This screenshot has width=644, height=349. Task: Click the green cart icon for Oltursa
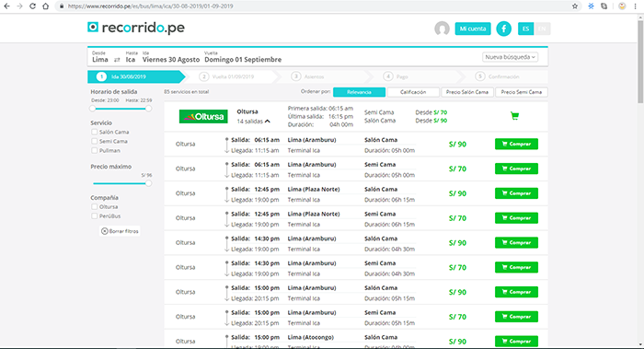pyautogui.click(x=514, y=116)
